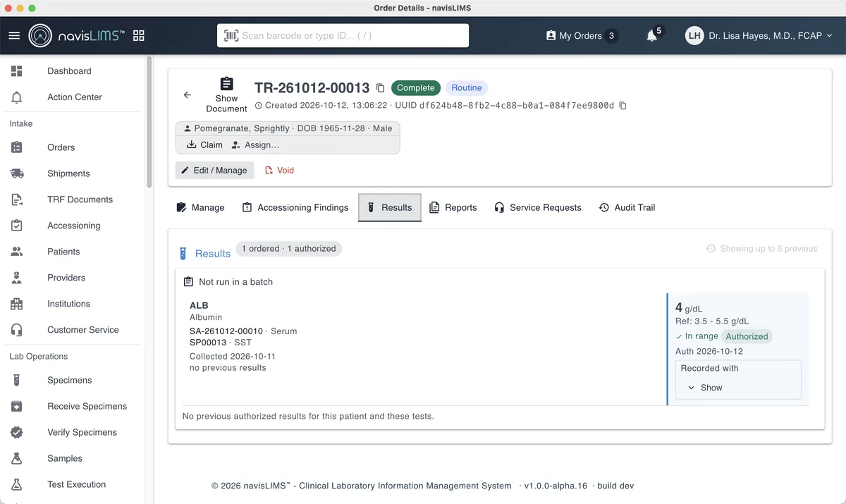Viewport: 846px width, 504px height.
Task: Click the Authorized result chip
Action: (x=747, y=336)
